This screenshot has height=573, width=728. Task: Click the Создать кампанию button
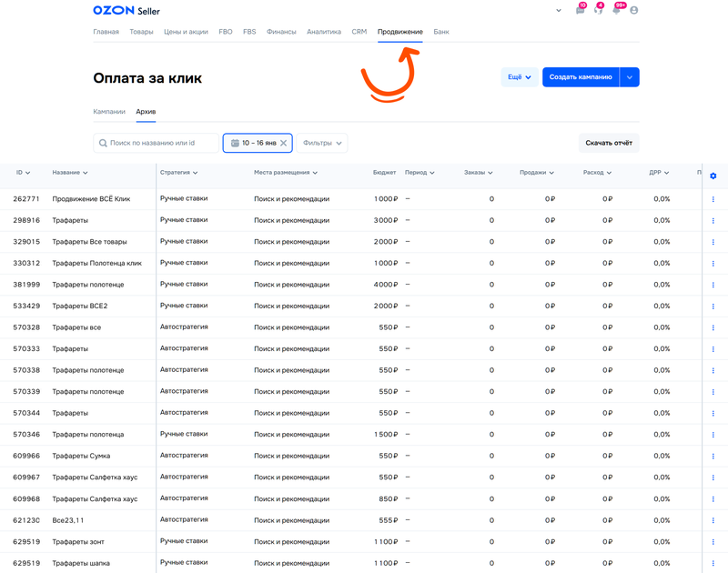(581, 77)
